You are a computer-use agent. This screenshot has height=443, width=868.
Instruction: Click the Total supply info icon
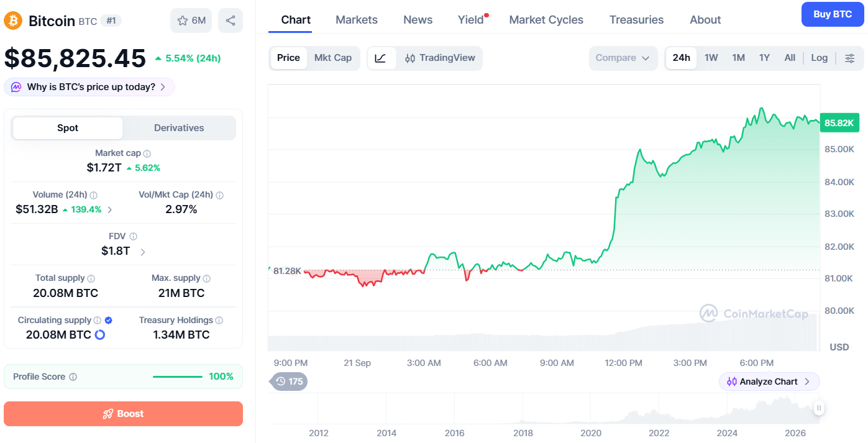tap(91, 278)
